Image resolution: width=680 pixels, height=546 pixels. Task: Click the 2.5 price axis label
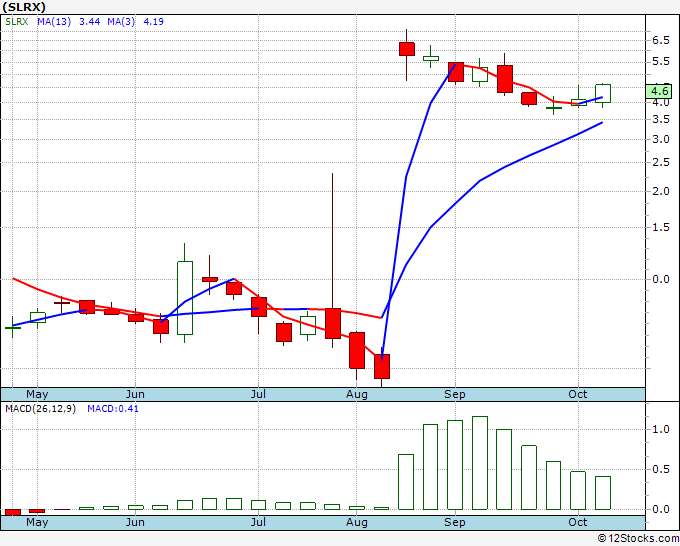click(660, 163)
